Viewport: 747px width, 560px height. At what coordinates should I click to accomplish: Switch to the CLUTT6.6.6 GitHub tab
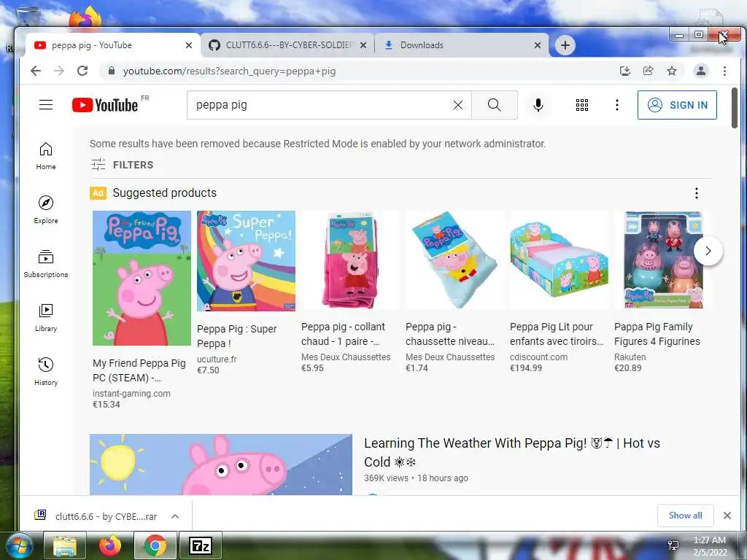[287, 45]
